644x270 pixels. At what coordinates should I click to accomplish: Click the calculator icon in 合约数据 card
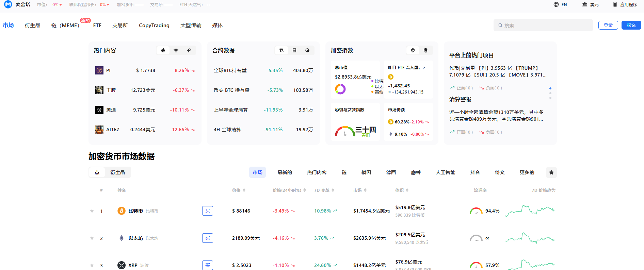pyautogui.click(x=294, y=50)
